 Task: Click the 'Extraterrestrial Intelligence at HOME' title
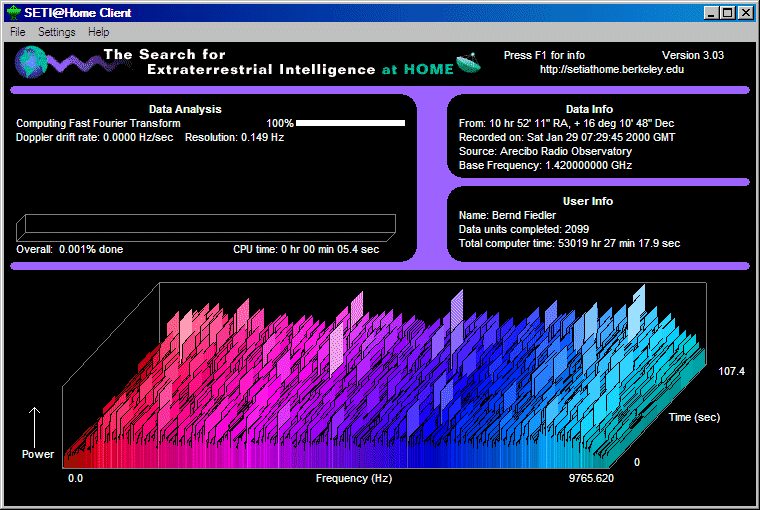[x=301, y=70]
